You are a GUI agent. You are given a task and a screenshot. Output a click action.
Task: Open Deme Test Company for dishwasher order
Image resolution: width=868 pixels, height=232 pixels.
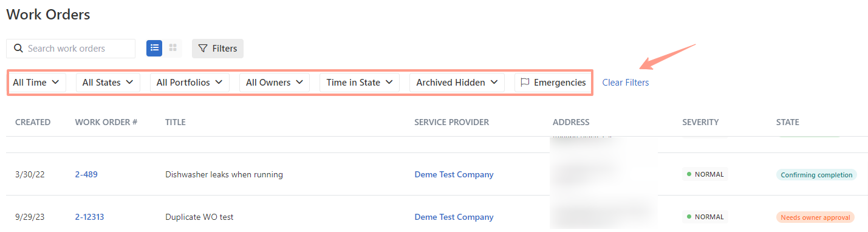(454, 174)
